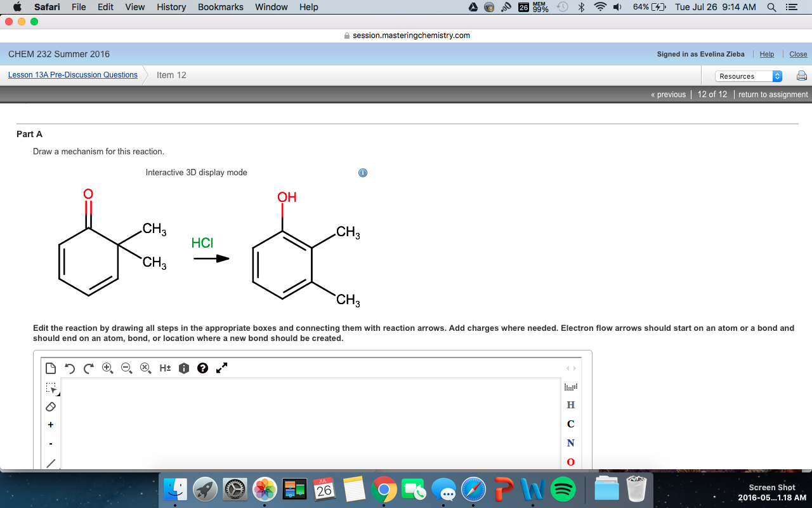Click the info icon above the reaction
This screenshot has height=508, width=812.
point(363,172)
